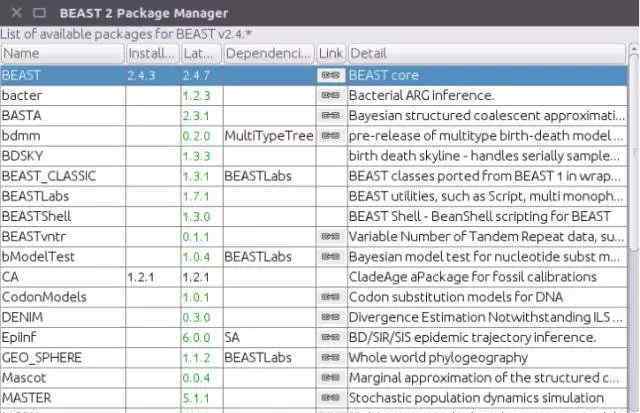
Task: Click latest version 6.0.0 in EpiInf row
Action: (196, 338)
